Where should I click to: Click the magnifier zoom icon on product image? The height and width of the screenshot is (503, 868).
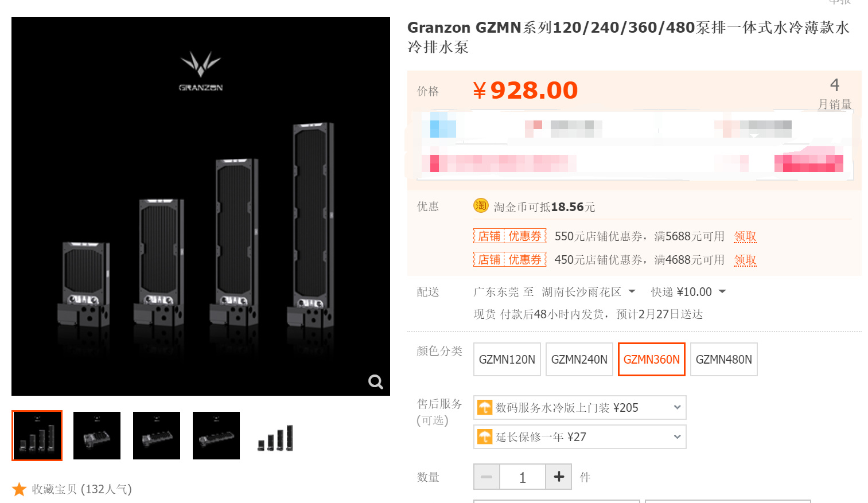click(x=376, y=382)
